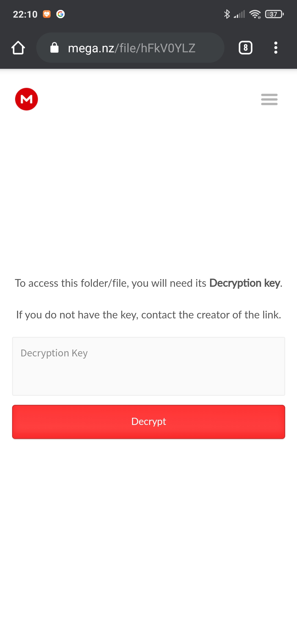The width and height of the screenshot is (297, 644).
Task: Tap the cellular signal strength icon
Action: [239, 14]
